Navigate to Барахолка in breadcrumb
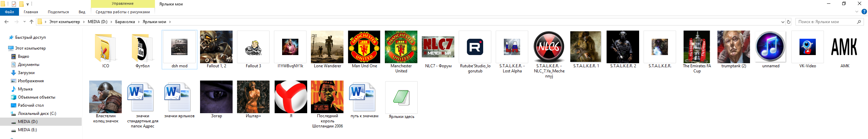 [x=125, y=22]
